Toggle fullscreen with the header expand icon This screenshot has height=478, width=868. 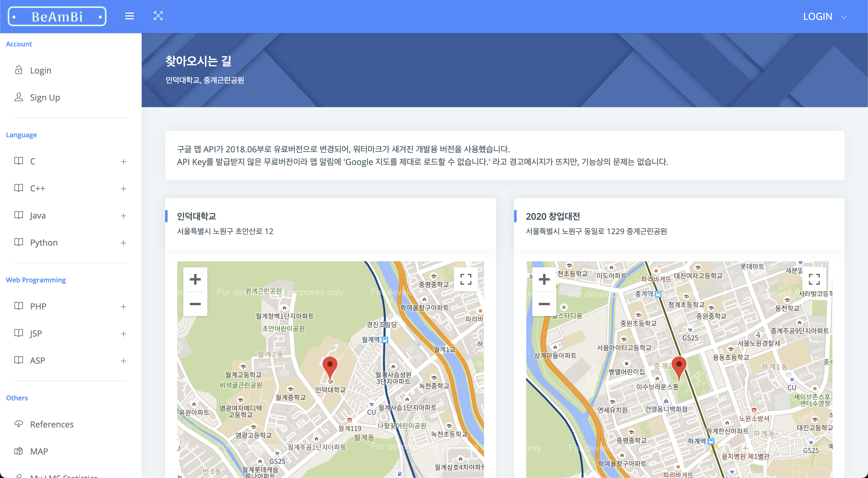click(158, 16)
